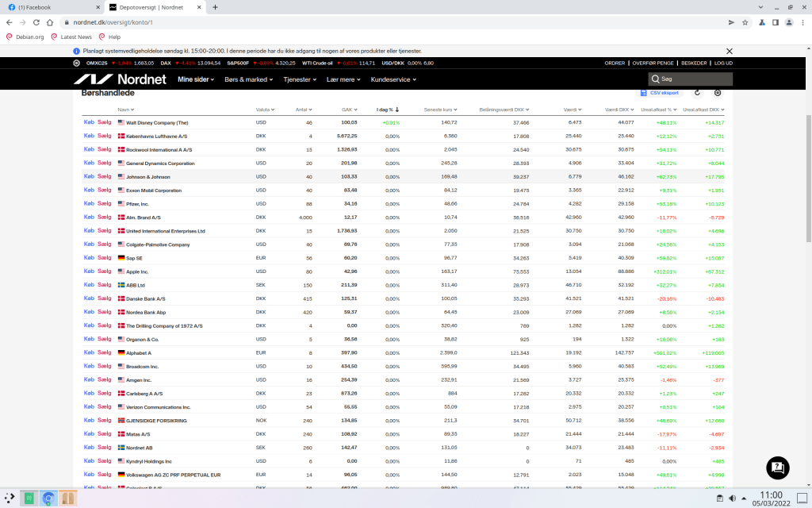Bookmark this page with star icon
Image resolution: width=812 pixels, height=508 pixels.
[x=745, y=22]
